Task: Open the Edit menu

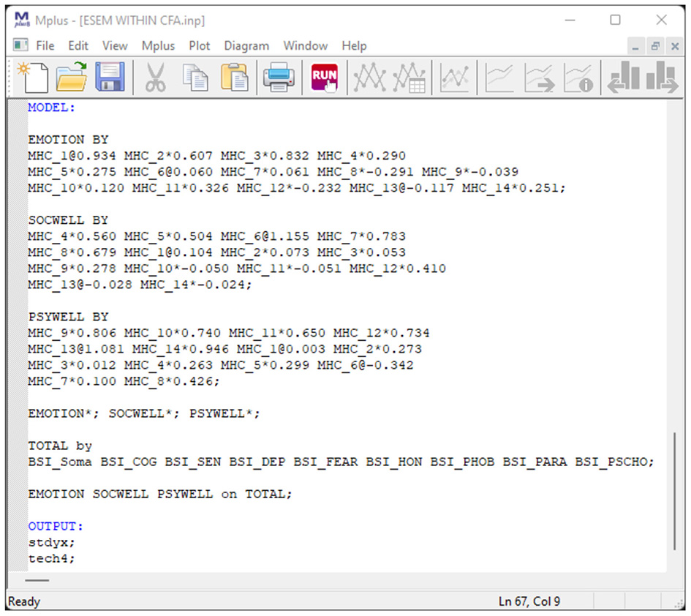Action: pos(78,45)
